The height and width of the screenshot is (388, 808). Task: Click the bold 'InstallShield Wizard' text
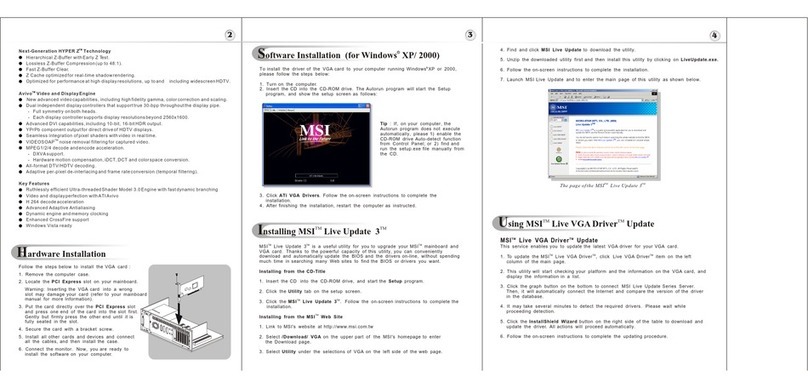click(x=553, y=322)
